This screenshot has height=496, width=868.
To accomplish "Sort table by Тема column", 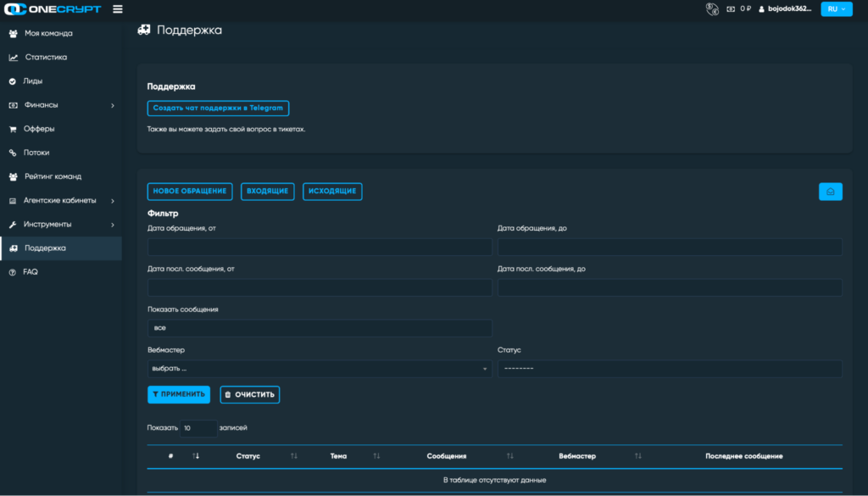I will click(x=376, y=456).
